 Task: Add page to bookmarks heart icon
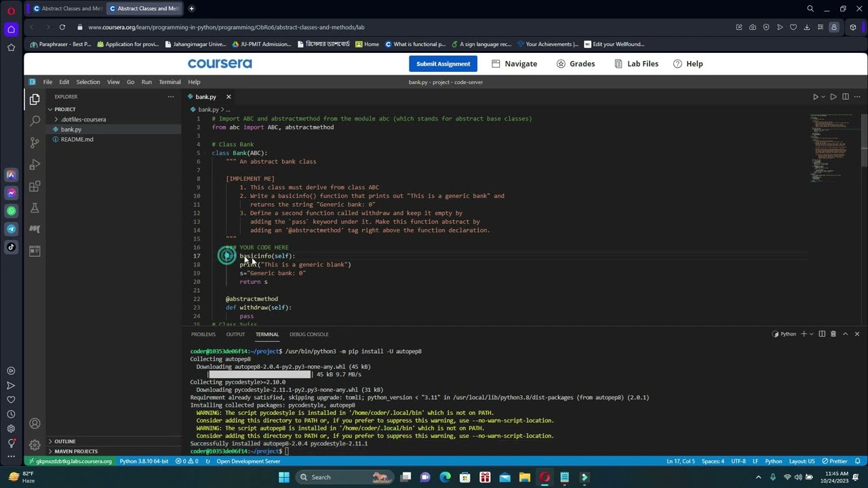pyautogui.click(x=793, y=27)
